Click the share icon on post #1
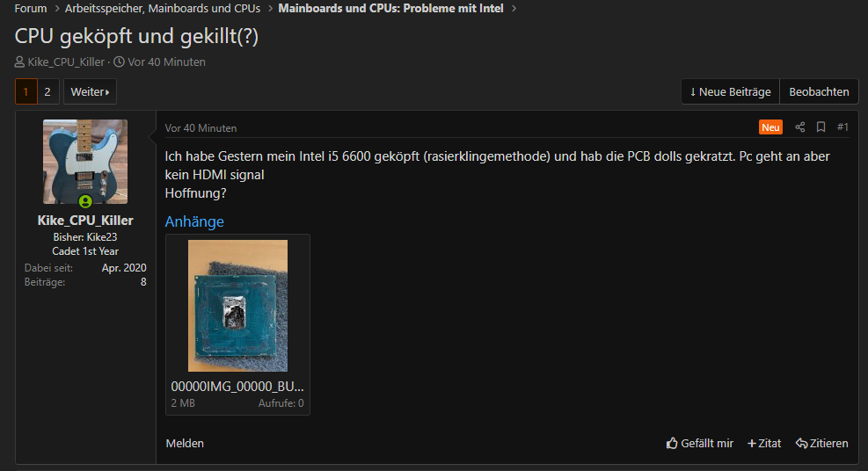868x471 pixels. tap(800, 127)
